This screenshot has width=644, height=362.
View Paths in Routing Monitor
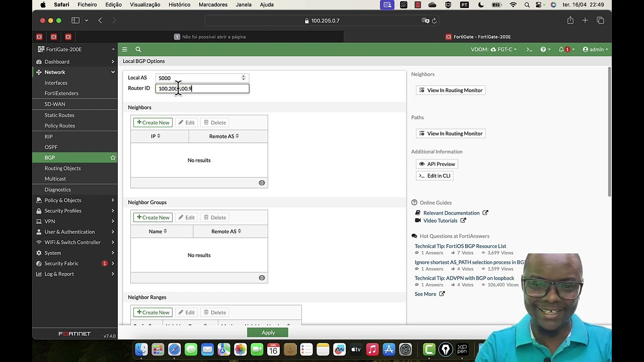pyautogui.click(x=451, y=134)
